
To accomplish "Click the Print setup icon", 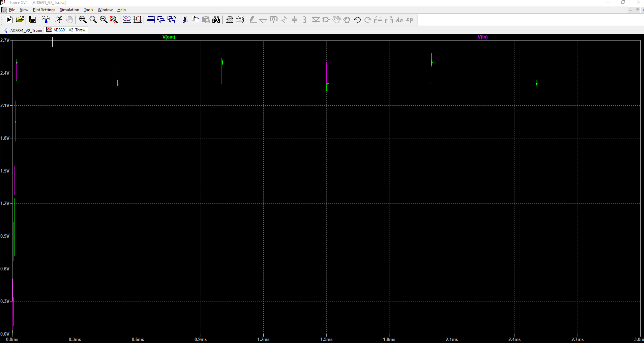I will click(x=229, y=20).
